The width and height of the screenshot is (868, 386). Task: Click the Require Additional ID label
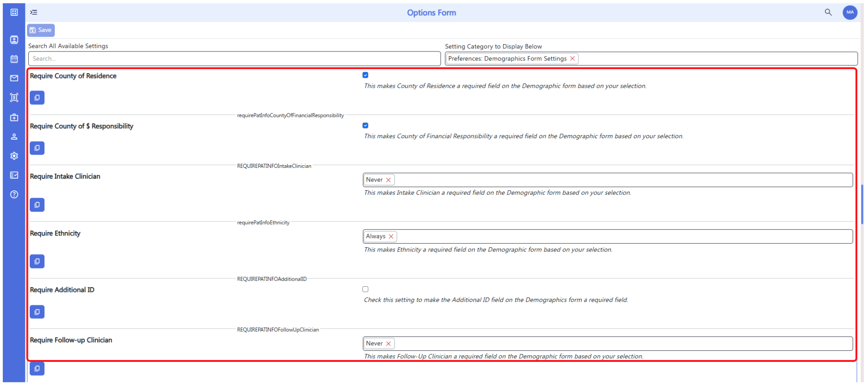(62, 290)
